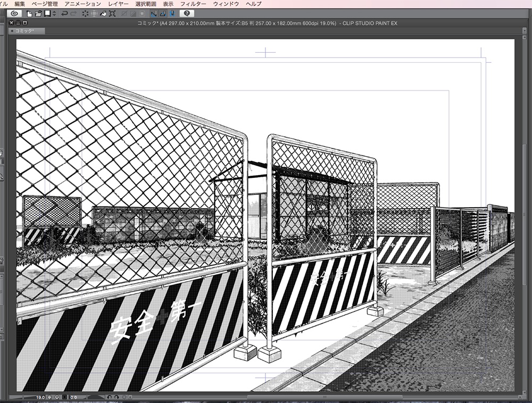The width and height of the screenshot is (532, 403).
Task: Open save options arrows beside save icon
Action: click(x=54, y=14)
